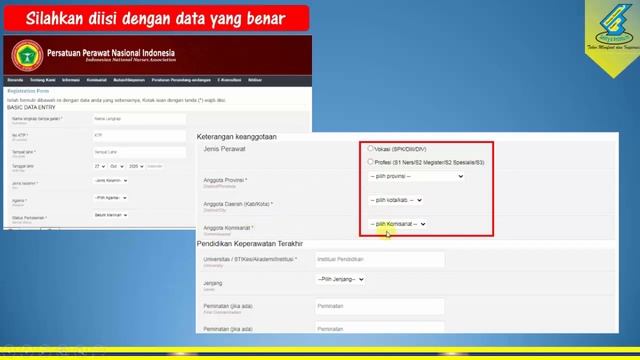Open the Tentang Kami menu
The image size is (640, 360).
tap(42, 80)
